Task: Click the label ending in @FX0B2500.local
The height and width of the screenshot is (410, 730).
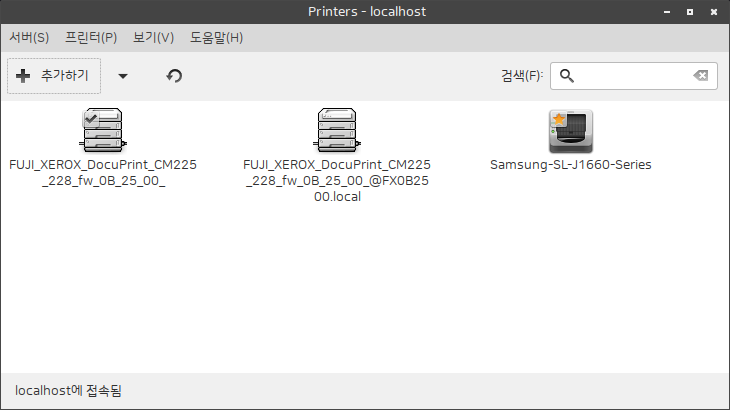Action: pos(336,180)
